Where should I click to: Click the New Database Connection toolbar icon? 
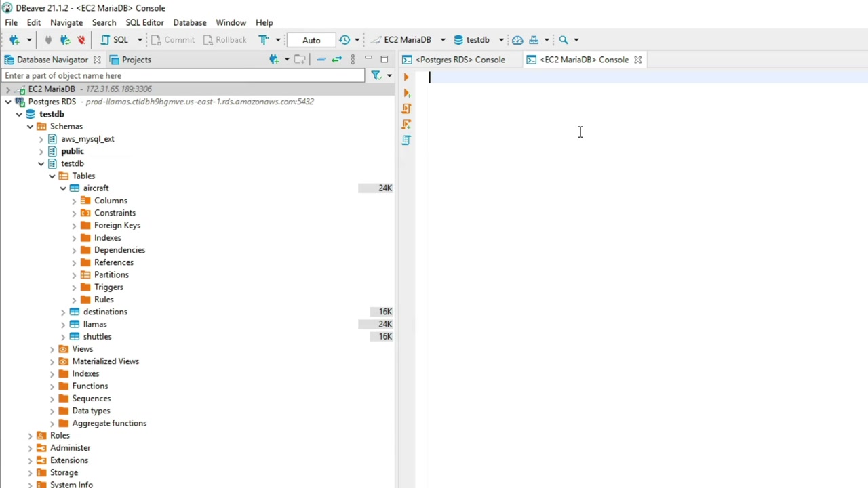[x=14, y=40]
